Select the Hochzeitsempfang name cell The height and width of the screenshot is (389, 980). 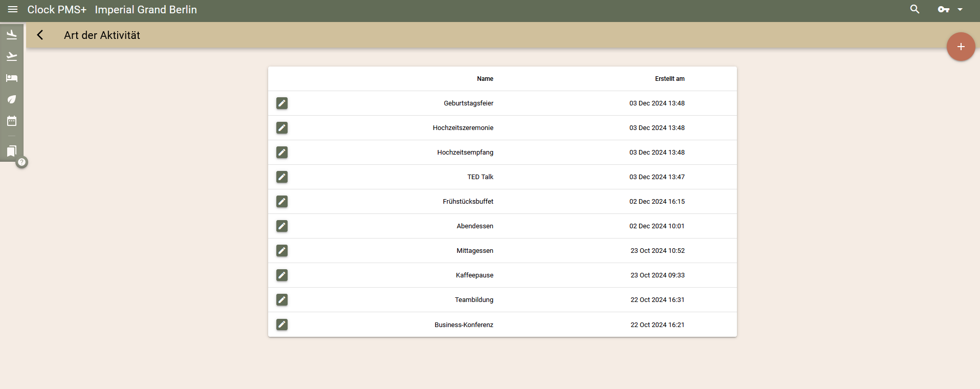pyautogui.click(x=465, y=153)
